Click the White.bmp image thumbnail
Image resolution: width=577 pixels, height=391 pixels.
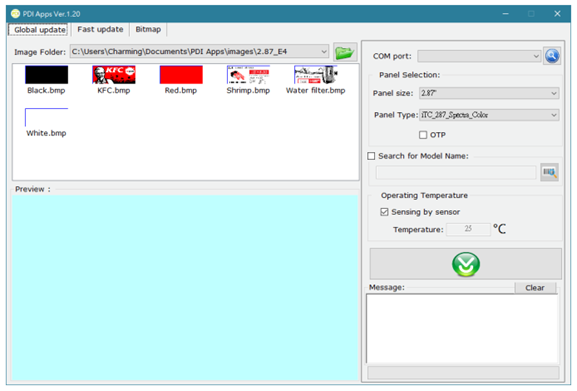click(46, 118)
